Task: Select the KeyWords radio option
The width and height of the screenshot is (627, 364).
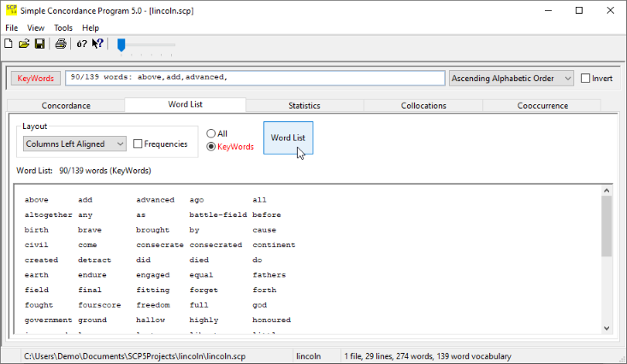Action: point(211,147)
